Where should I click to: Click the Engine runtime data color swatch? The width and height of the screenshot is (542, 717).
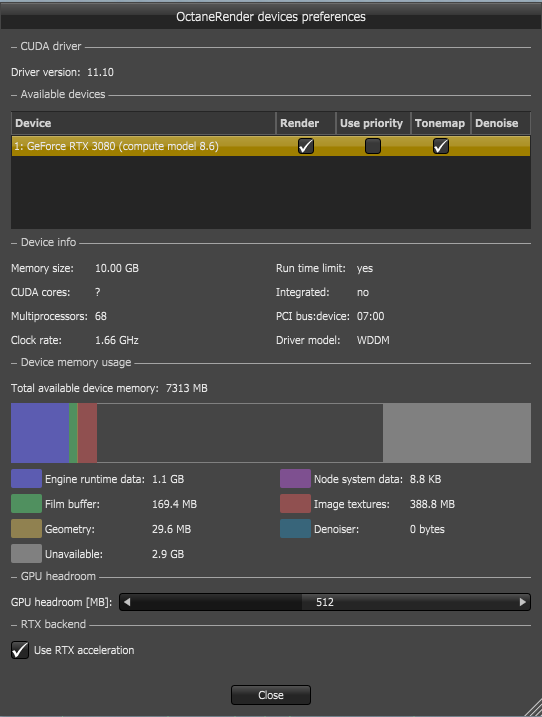click(27, 479)
